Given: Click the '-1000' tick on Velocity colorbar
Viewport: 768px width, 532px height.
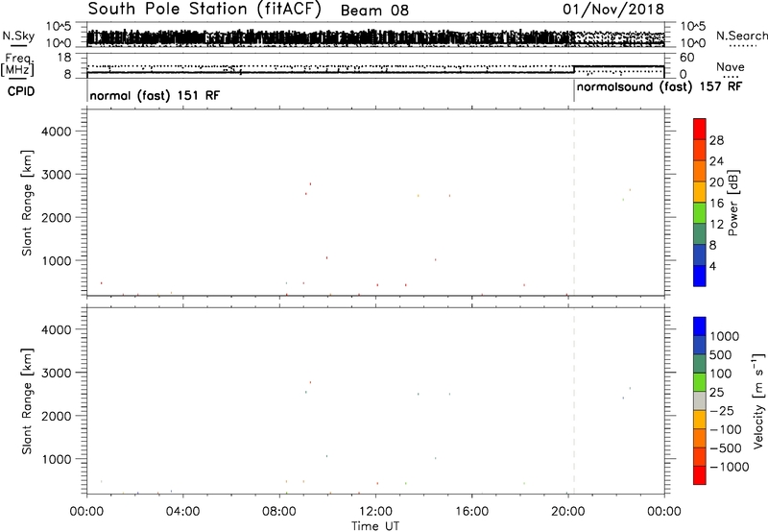Looking at the screenshot, I should pyautogui.click(x=729, y=467).
